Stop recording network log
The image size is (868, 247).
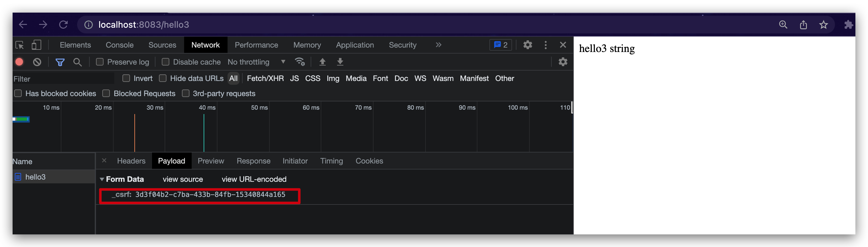click(19, 62)
